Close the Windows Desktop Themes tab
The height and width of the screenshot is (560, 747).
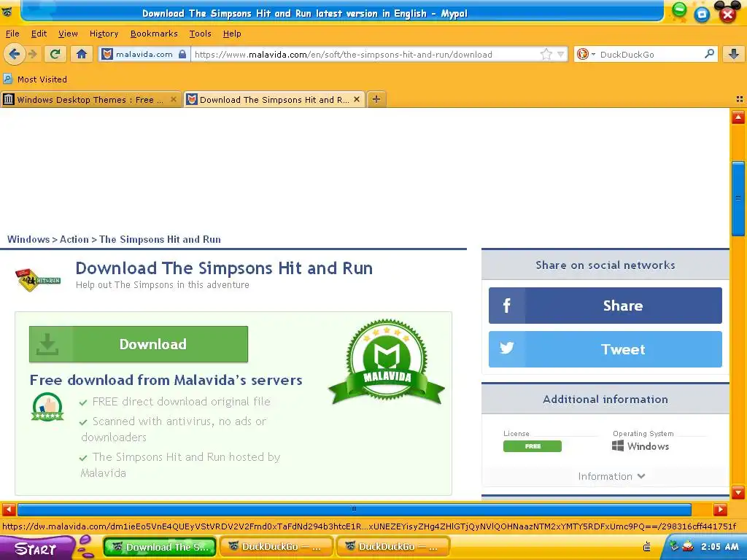click(174, 99)
